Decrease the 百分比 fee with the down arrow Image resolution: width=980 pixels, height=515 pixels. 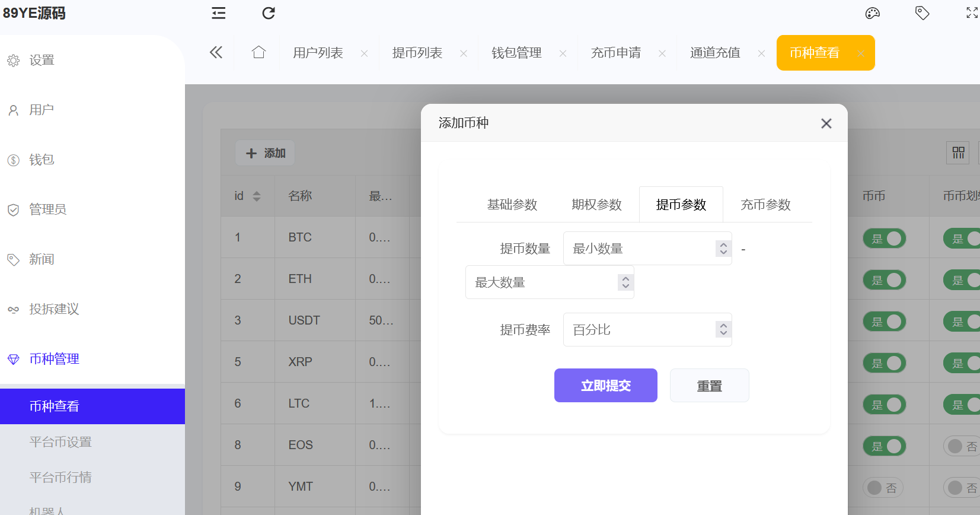pyautogui.click(x=723, y=334)
